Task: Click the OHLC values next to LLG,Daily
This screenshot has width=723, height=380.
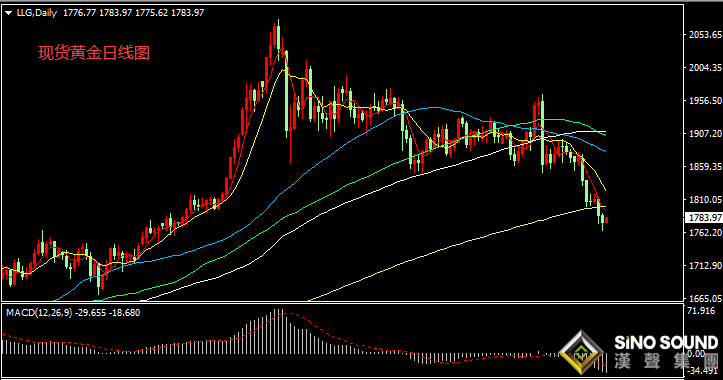Action: [133, 13]
